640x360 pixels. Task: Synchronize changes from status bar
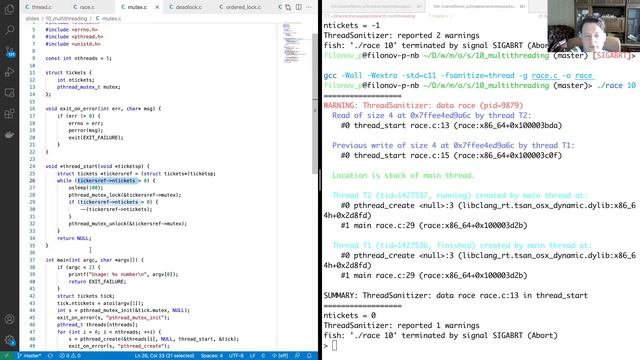pos(50,356)
